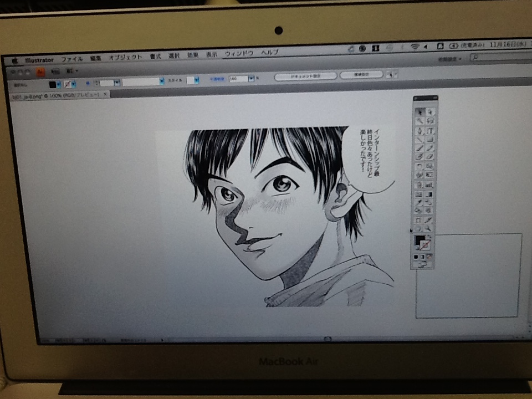Open the brush definition dropdown
The width and height of the screenshot is (532, 399).
[x=161, y=81]
